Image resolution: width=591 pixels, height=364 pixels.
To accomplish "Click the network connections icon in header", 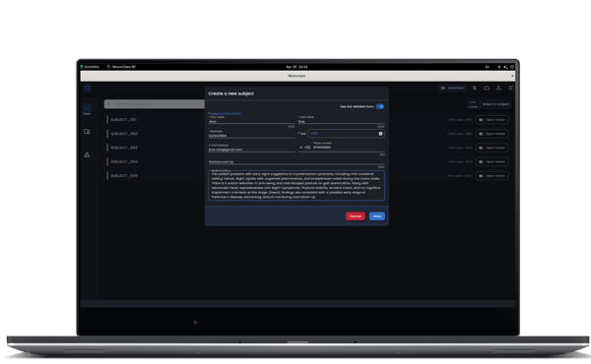I will (x=498, y=88).
